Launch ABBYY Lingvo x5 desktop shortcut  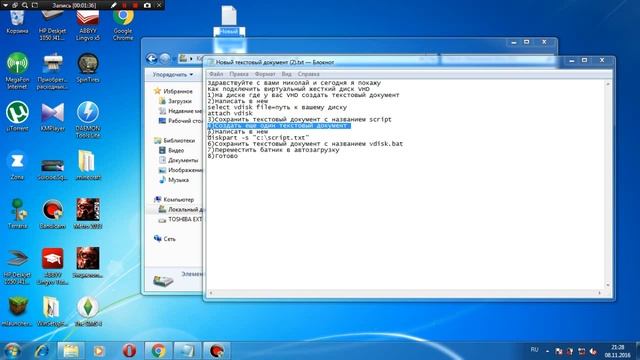pos(88,24)
